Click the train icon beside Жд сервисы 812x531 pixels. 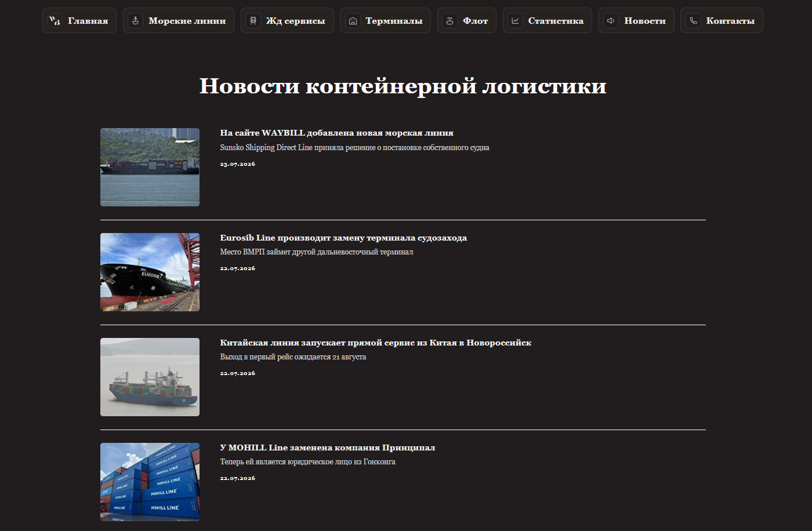coord(253,20)
